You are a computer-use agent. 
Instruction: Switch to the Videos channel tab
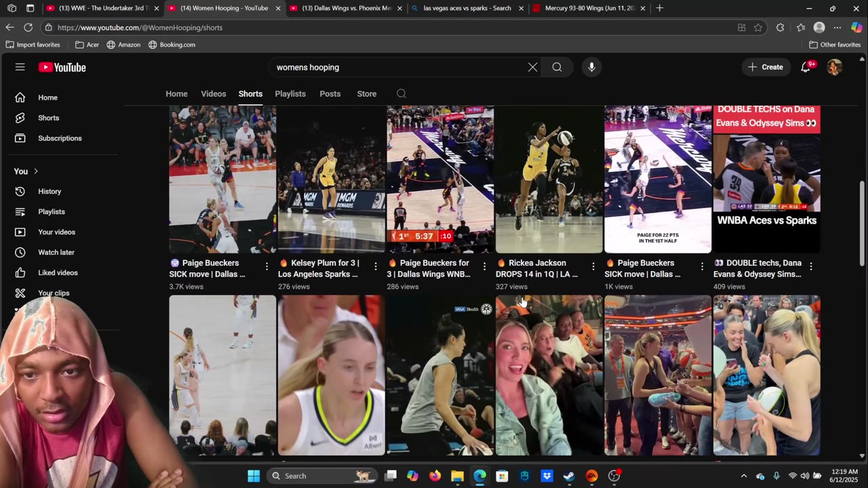tap(213, 94)
